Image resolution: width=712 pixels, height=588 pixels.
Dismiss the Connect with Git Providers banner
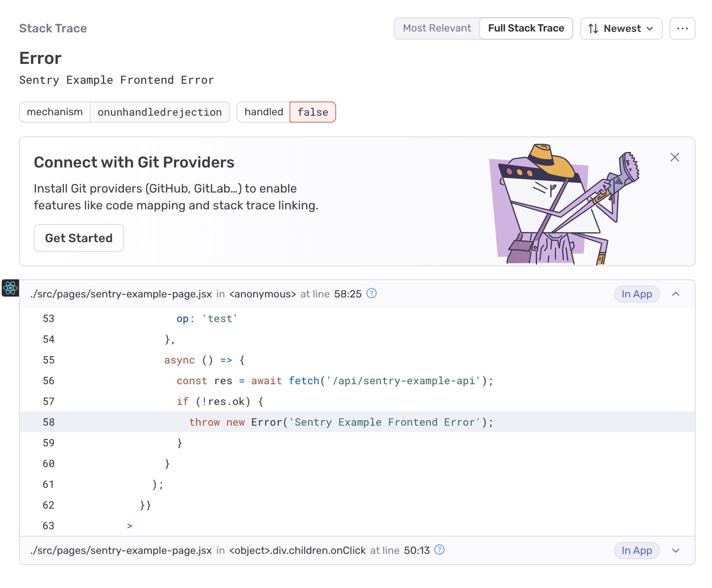coord(674,157)
